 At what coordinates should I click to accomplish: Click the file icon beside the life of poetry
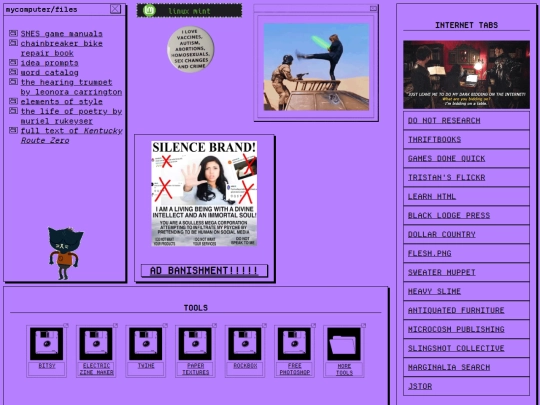point(13,111)
